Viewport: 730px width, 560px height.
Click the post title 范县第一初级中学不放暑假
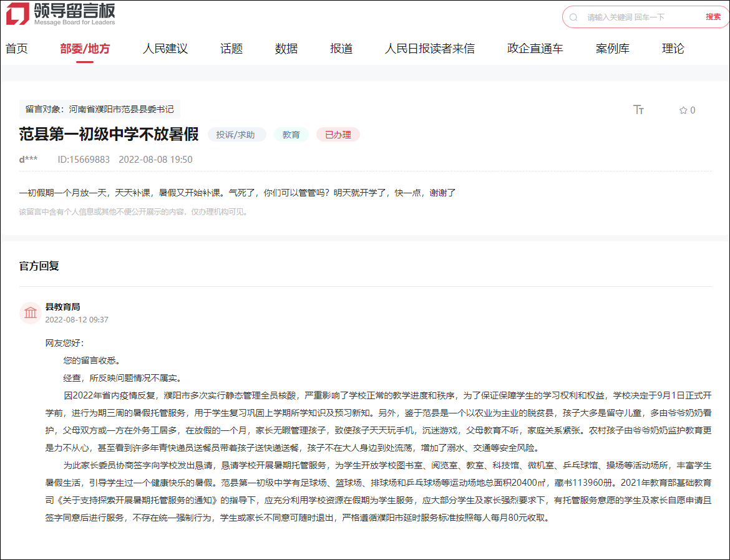point(109,134)
